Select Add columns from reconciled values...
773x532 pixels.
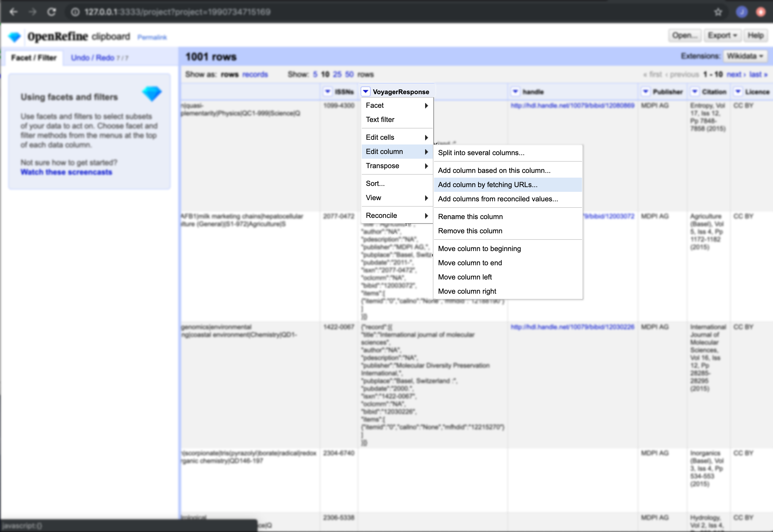508,199
